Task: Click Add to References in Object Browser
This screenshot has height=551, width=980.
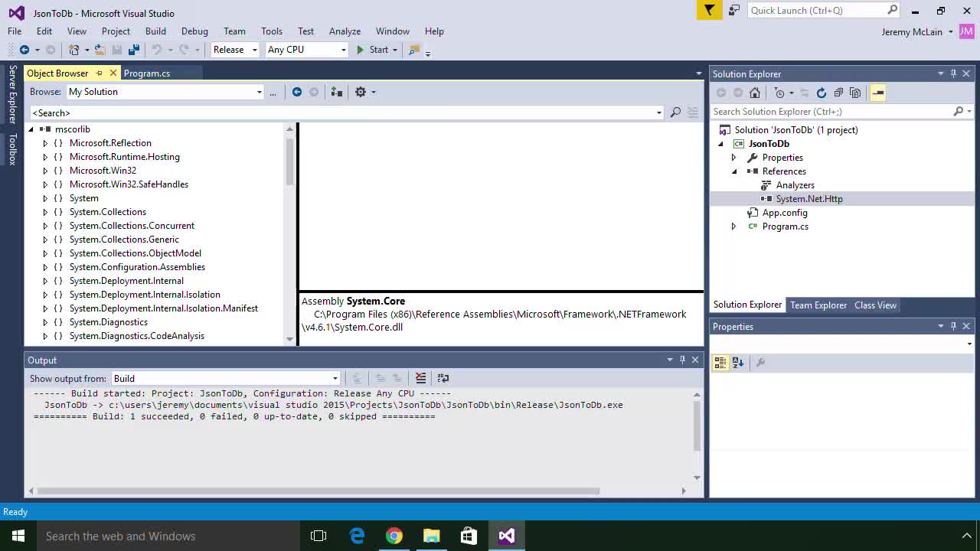Action: click(336, 92)
